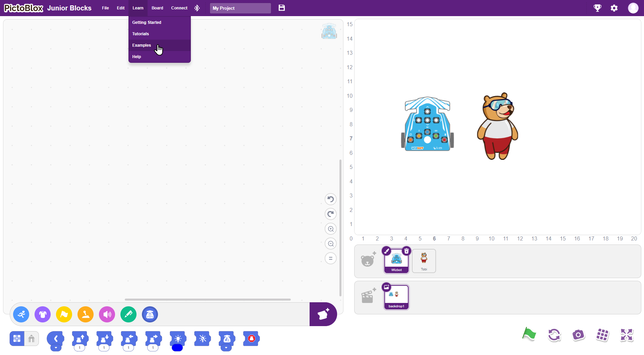Select the Tobi sprite thumbnail
This screenshot has height=355, width=644.
coord(424,261)
